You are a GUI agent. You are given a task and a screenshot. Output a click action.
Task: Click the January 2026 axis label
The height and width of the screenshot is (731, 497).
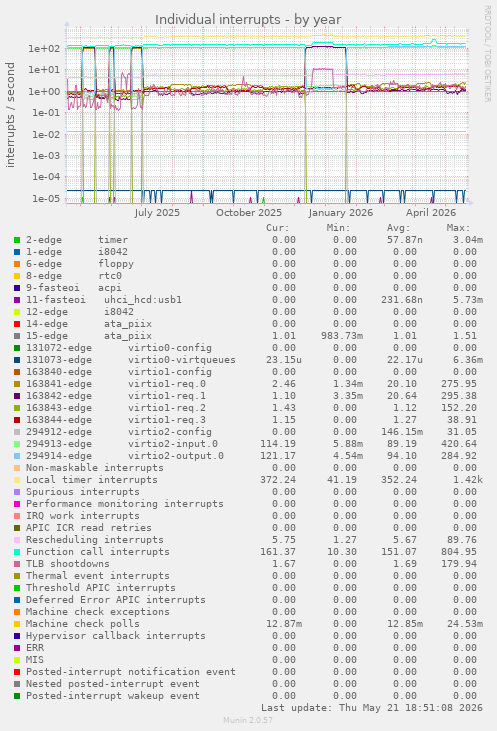pyautogui.click(x=340, y=213)
